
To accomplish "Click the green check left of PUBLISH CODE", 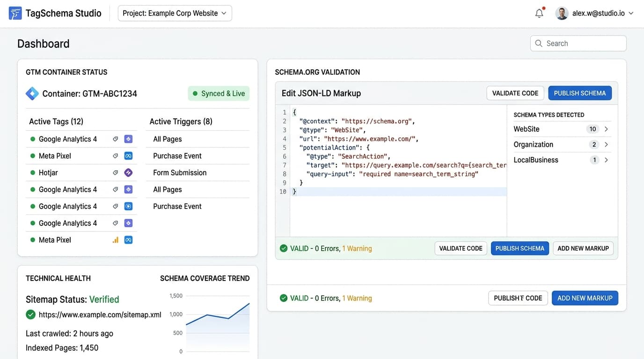I will coord(284,298).
